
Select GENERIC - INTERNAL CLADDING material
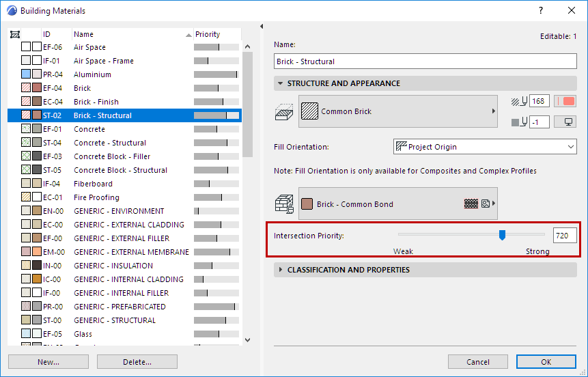124,279
